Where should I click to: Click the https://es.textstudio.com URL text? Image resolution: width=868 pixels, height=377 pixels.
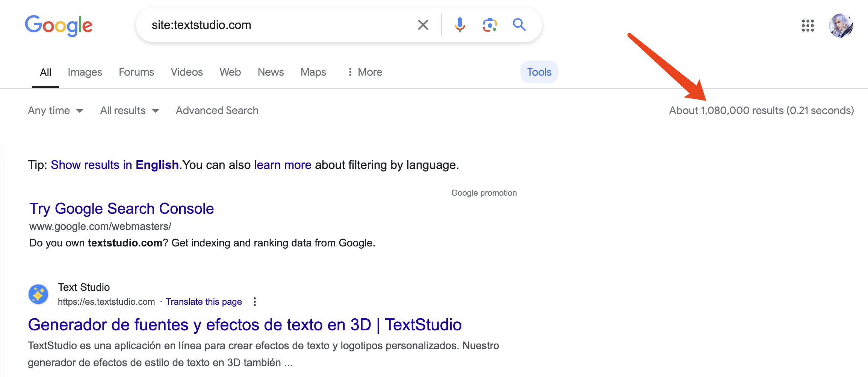coord(106,302)
